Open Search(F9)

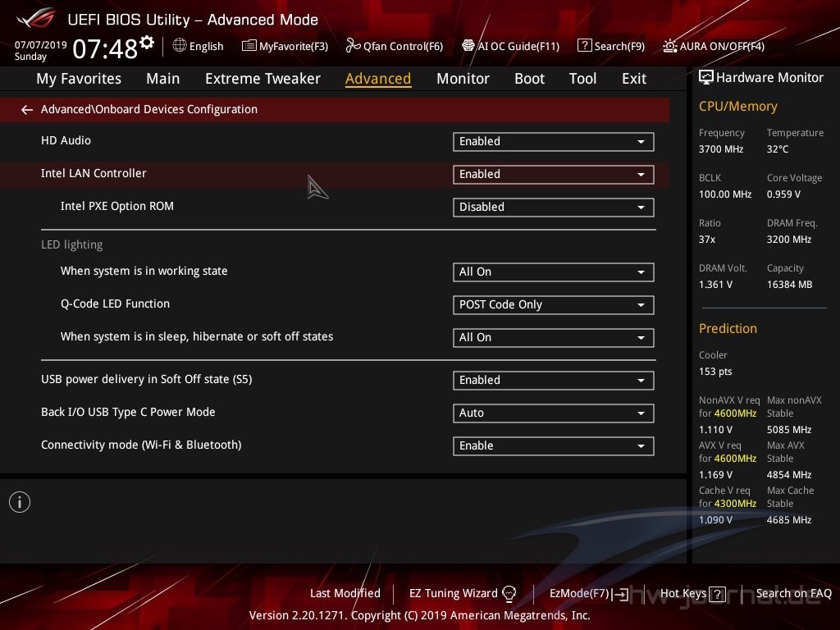[x=619, y=47]
